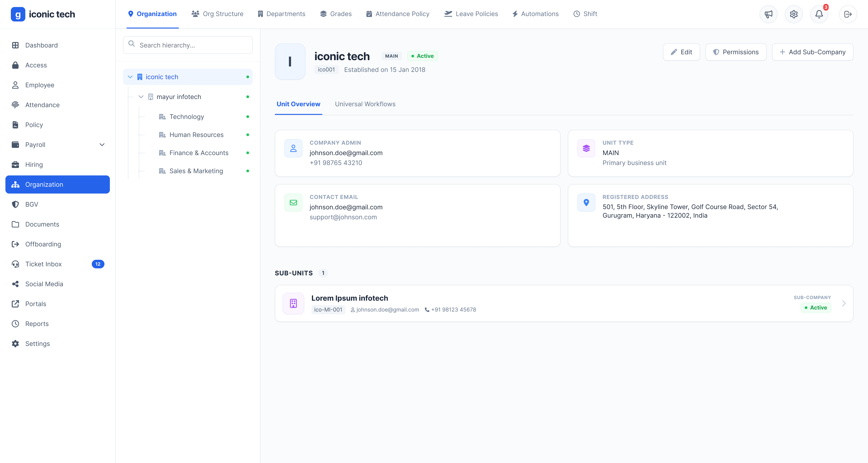This screenshot has width=868, height=463.
Task: Select Sales & Marketing tree item
Action: pyautogui.click(x=196, y=171)
